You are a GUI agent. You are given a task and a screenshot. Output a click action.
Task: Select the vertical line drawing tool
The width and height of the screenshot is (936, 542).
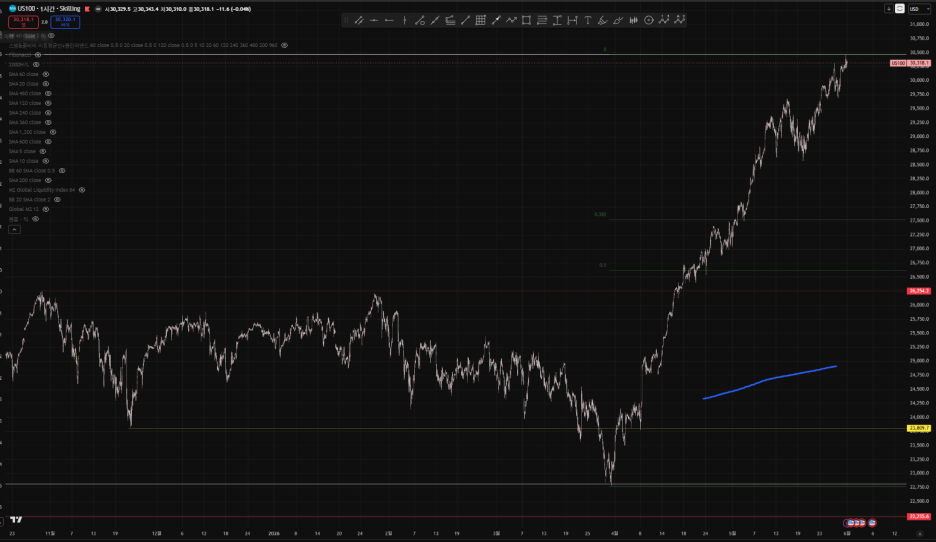point(405,20)
